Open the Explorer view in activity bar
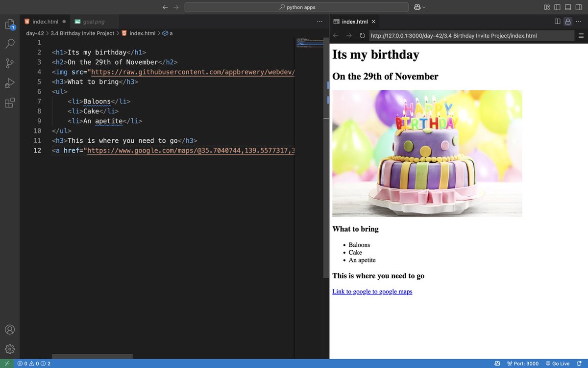The width and height of the screenshot is (588, 368). 10,25
